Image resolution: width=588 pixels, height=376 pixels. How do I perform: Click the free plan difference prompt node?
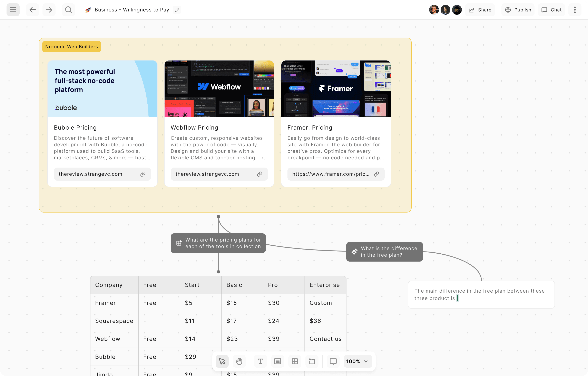coord(384,252)
